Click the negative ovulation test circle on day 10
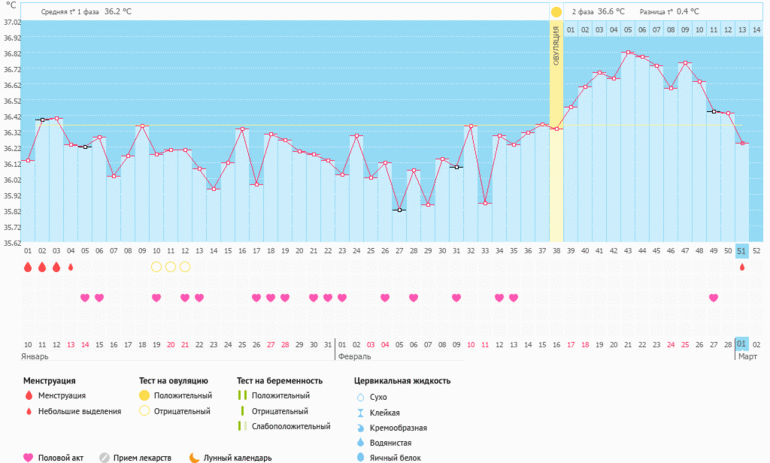 point(156,267)
